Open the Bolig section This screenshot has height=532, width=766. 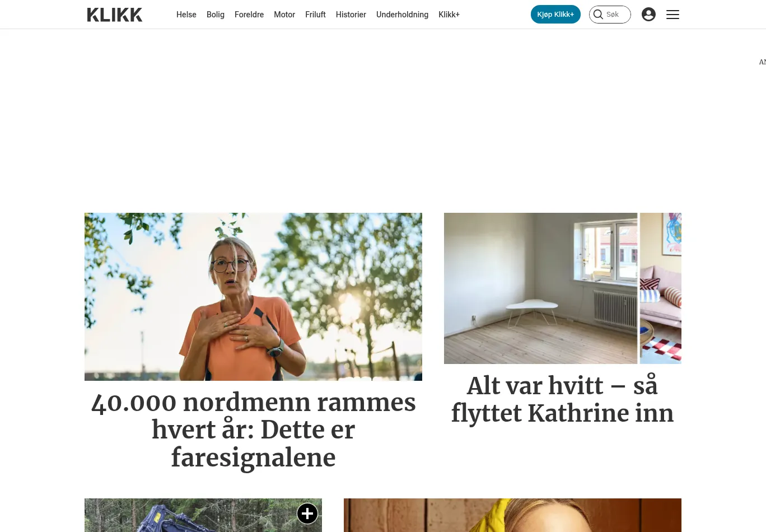[216, 15]
